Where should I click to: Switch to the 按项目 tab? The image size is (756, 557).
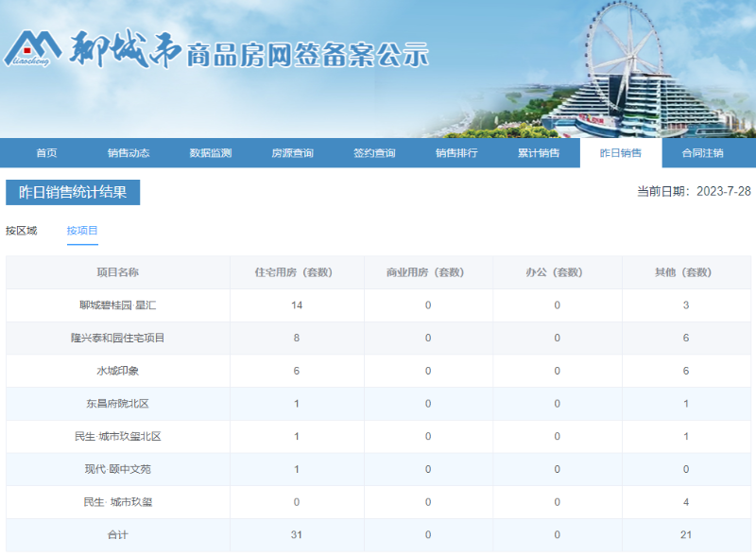[83, 229]
